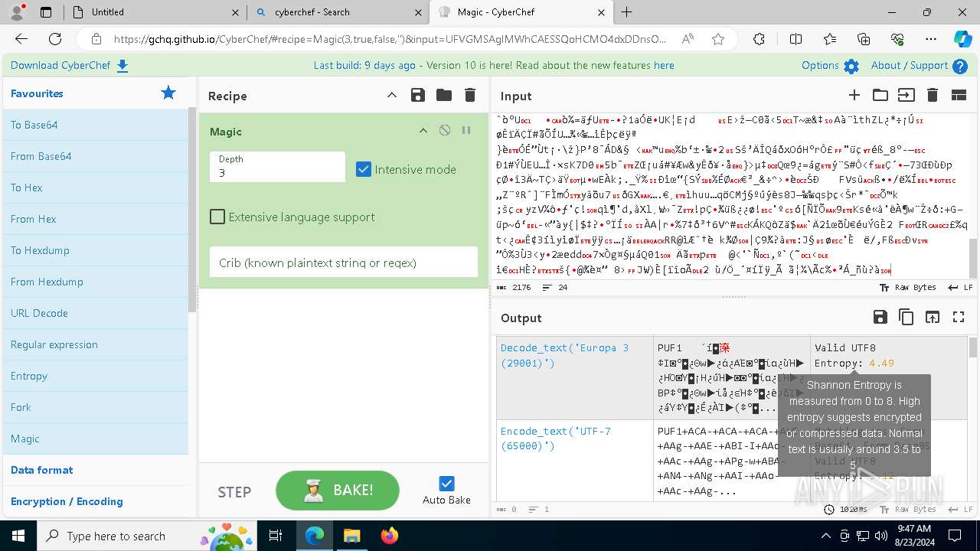
Task: Open Firefox from the taskbar
Action: point(390,536)
